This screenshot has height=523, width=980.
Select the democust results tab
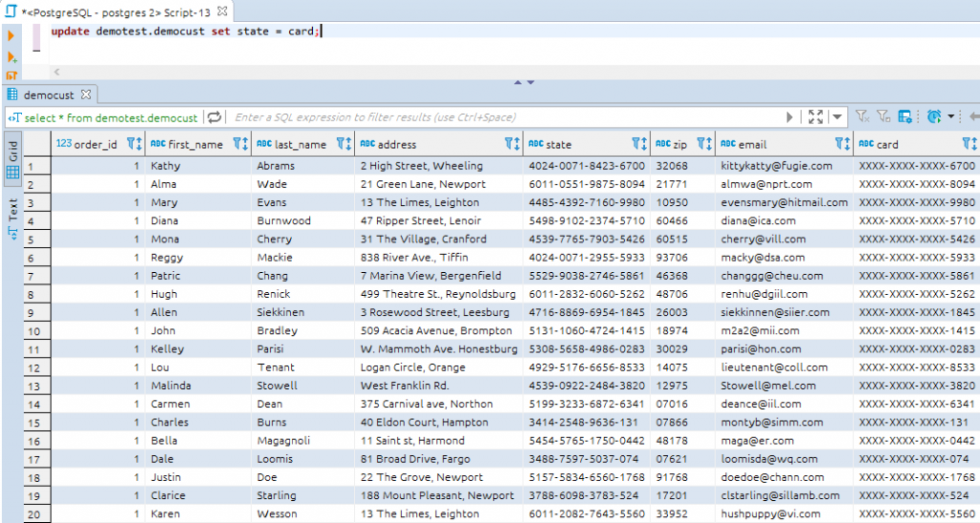click(x=48, y=95)
